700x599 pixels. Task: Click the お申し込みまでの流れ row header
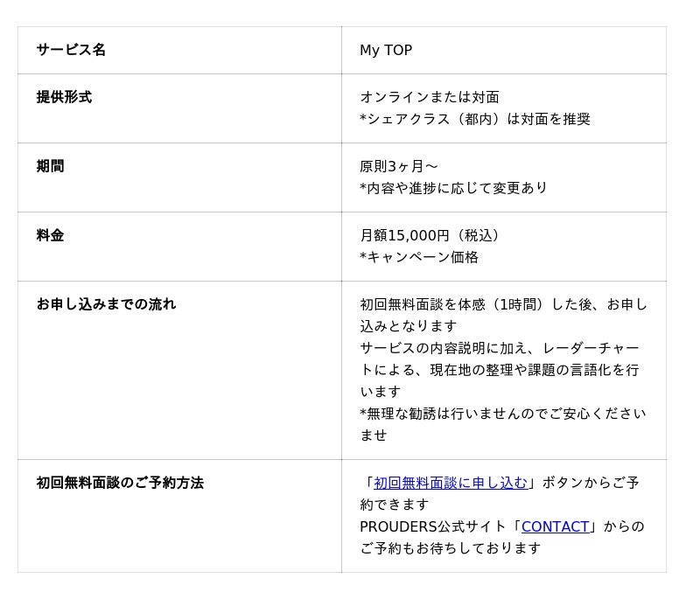point(106,304)
